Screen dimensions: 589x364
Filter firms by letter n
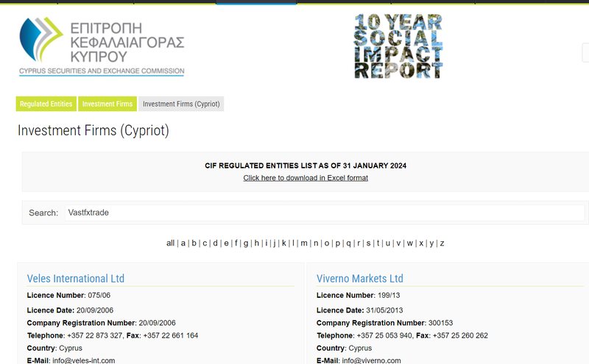[316, 243]
